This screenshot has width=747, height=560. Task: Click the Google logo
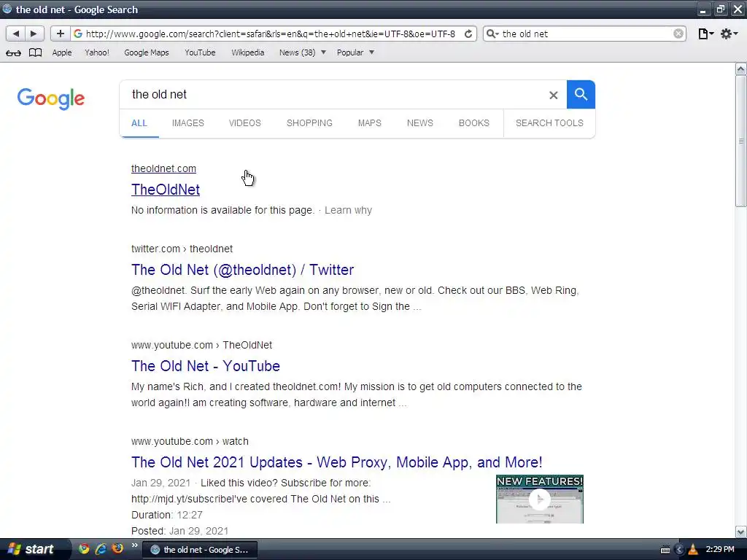point(51,98)
